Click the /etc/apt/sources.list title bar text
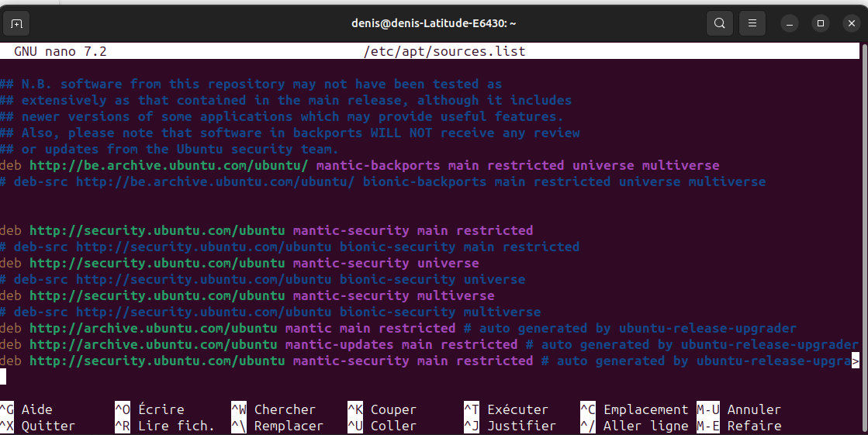This screenshot has height=435, width=868. (x=444, y=51)
